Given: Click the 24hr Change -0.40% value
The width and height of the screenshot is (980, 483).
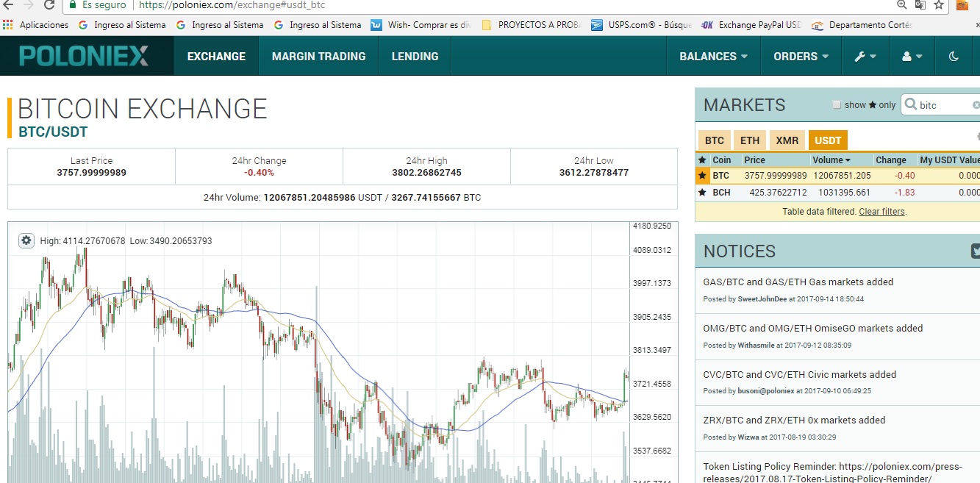Looking at the screenshot, I should 259,173.
